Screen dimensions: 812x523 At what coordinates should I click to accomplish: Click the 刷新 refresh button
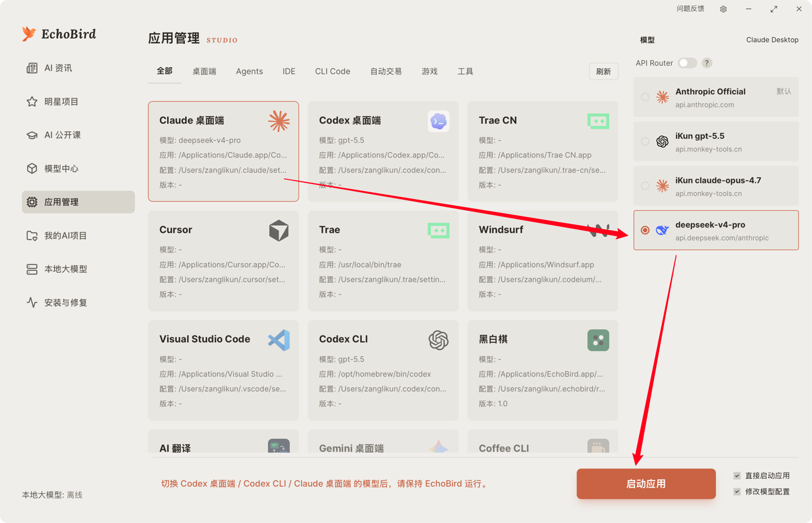(x=604, y=71)
